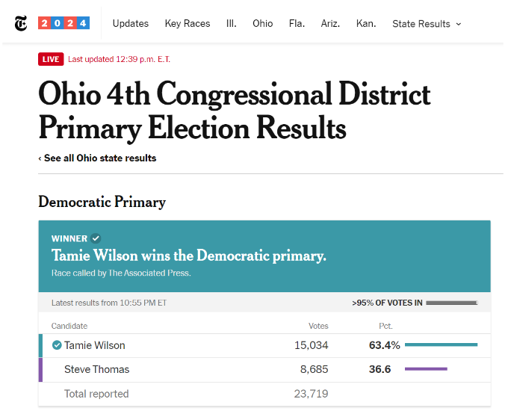This screenshot has height=420, width=511.
Task: Select the Ill. nav item
Action: pyautogui.click(x=232, y=23)
